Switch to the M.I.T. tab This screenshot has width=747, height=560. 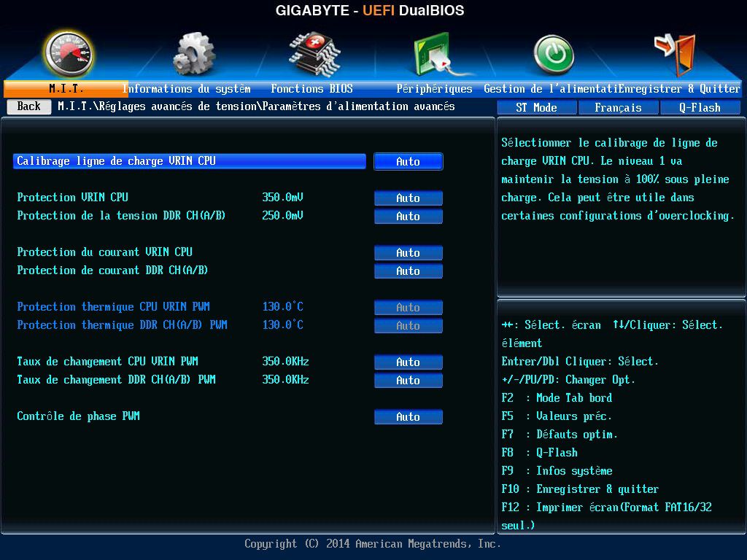tap(66, 88)
